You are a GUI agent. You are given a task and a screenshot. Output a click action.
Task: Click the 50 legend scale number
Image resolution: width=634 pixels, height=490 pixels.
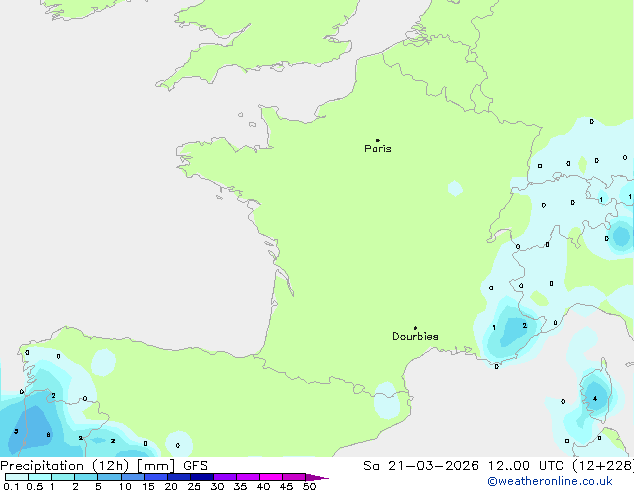click(x=310, y=486)
